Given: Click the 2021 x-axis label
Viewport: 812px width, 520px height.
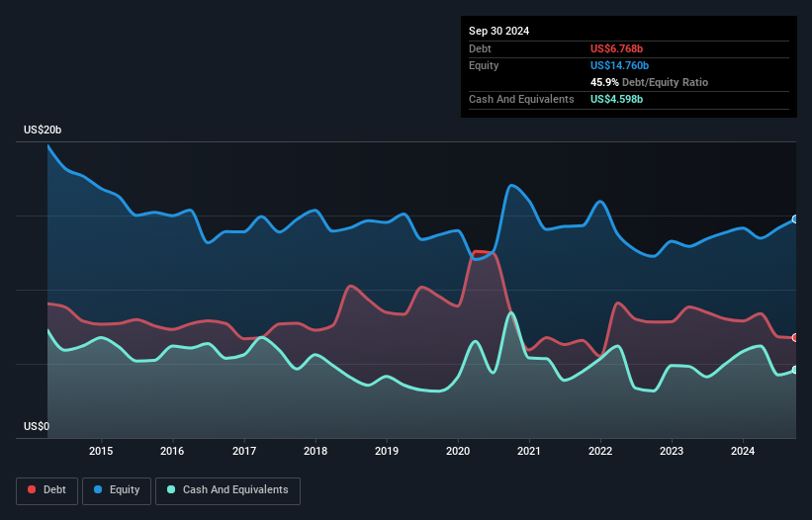Looking at the screenshot, I should 529,451.
